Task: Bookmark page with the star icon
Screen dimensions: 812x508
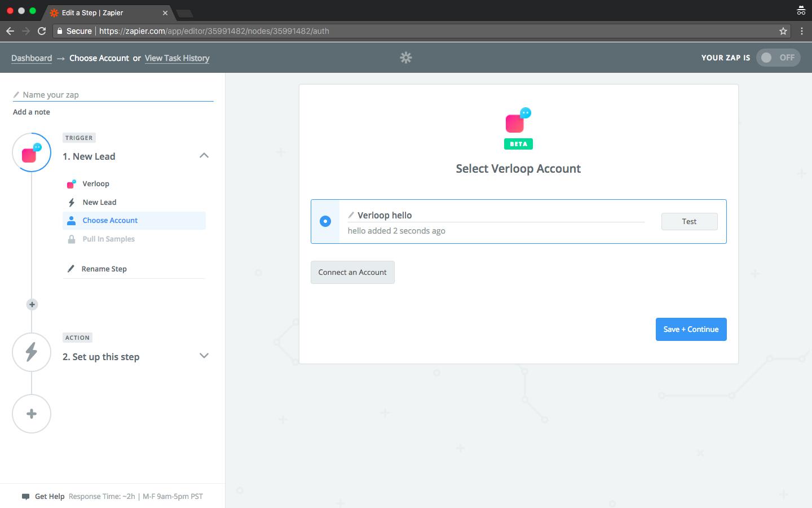Action: pyautogui.click(x=783, y=31)
